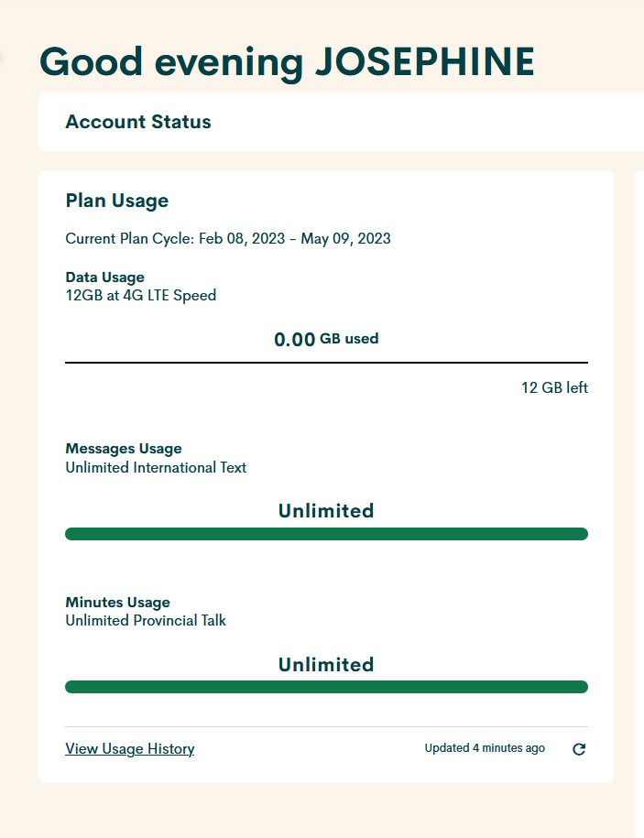Click the 12 GB left label
Image resolution: width=644 pixels, height=838 pixels.
pyautogui.click(x=553, y=387)
